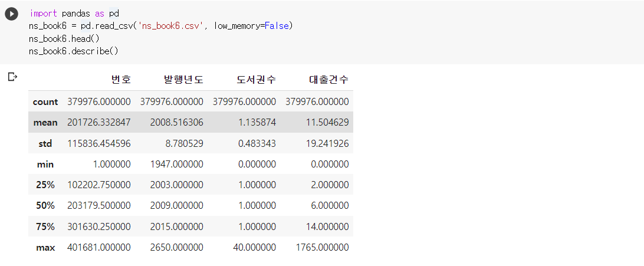Select the 번호 column header
The width and height of the screenshot is (644, 266).
point(121,79)
